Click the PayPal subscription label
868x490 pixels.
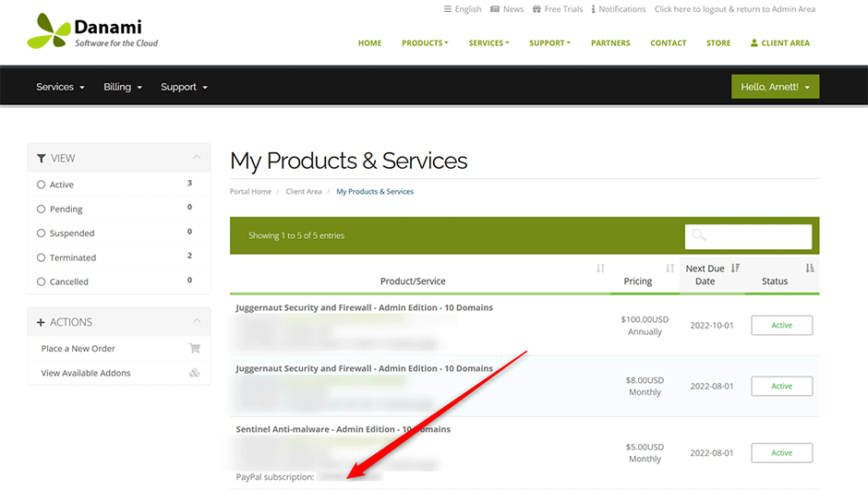click(x=275, y=477)
